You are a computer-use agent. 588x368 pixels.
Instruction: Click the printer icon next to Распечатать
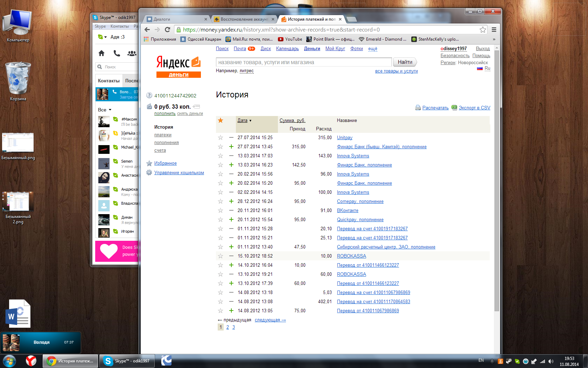coord(418,108)
